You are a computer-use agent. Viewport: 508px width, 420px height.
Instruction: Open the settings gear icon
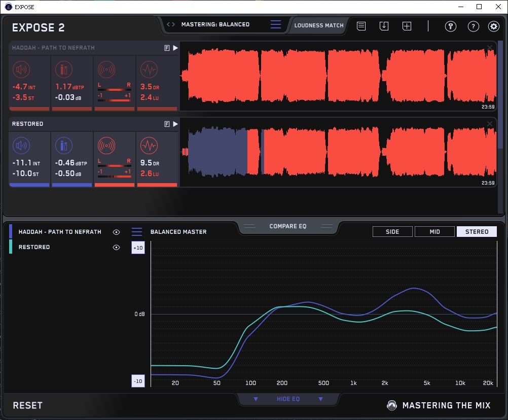click(493, 26)
